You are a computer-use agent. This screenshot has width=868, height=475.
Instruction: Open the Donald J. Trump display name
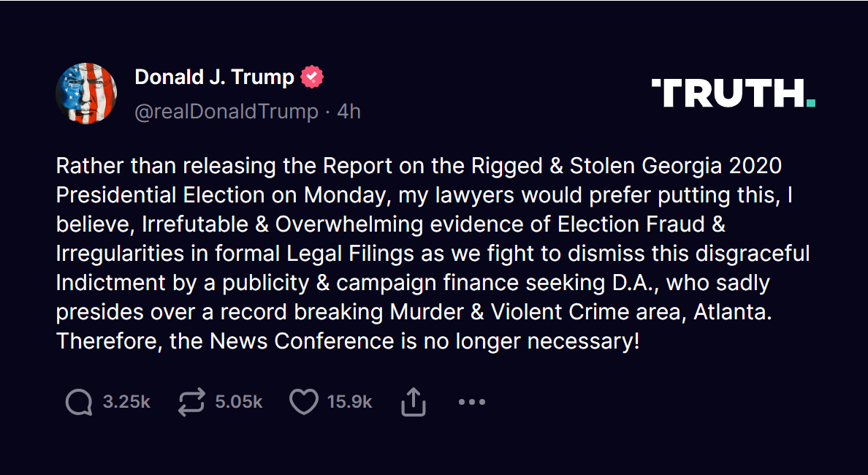214,77
